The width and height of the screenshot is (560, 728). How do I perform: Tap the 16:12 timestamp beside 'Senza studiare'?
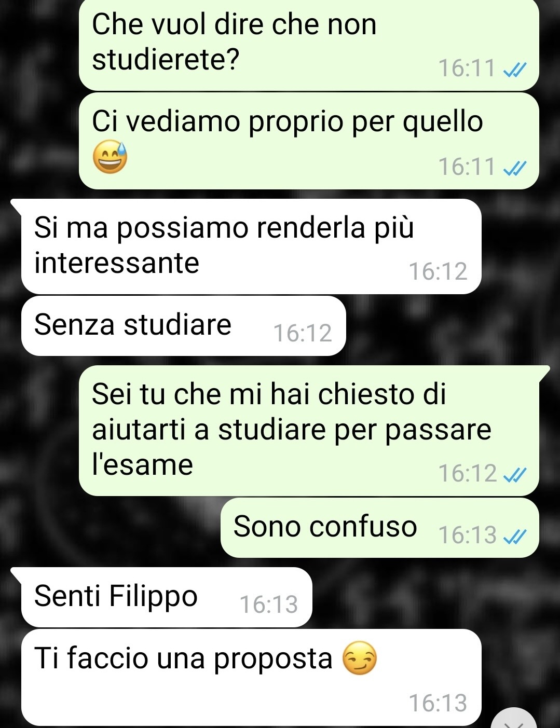click(x=303, y=333)
